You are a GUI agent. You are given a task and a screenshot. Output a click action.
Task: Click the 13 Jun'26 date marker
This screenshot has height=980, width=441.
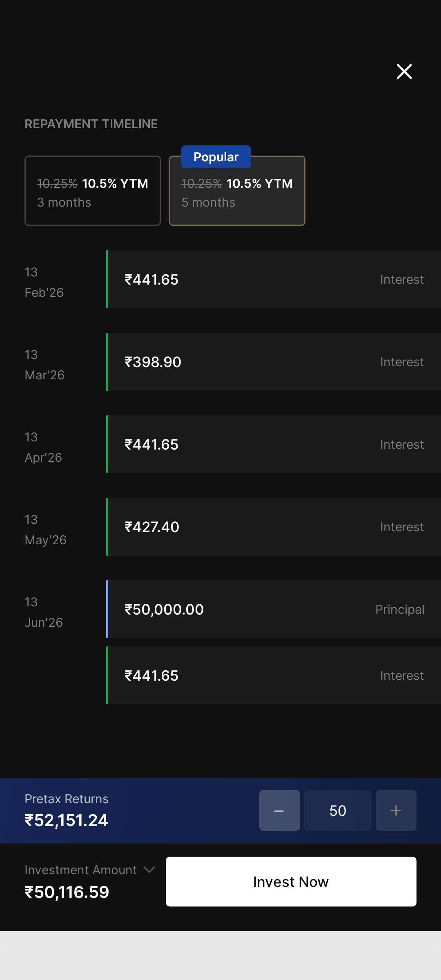pyautogui.click(x=44, y=612)
